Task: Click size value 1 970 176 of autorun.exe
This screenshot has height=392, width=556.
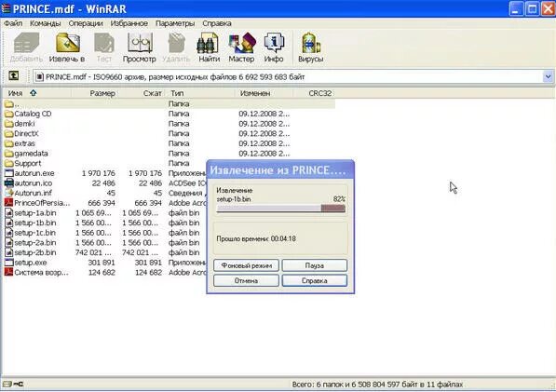Action: (x=98, y=173)
